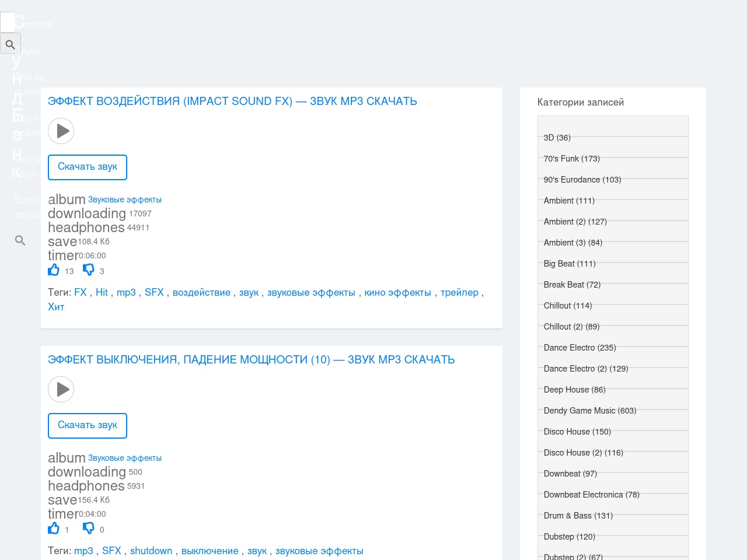Select the Disco House (2) category
The height and width of the screenshot is (560, 747).
[x=584, y=453]
